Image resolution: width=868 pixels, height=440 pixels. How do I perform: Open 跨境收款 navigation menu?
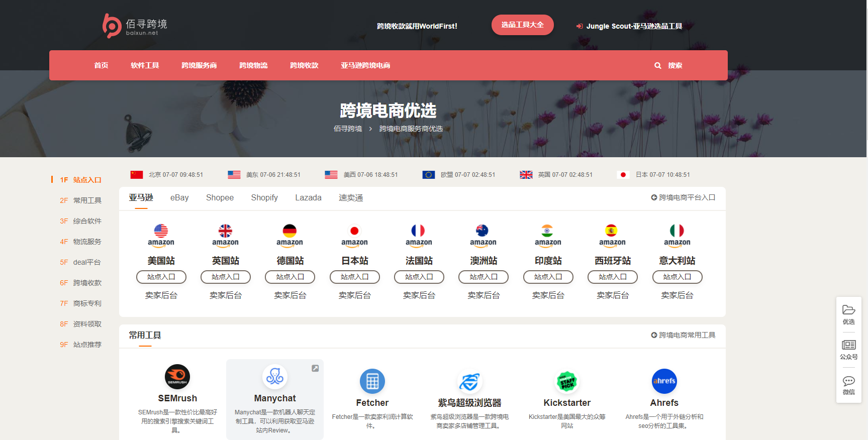pos(304,65)
